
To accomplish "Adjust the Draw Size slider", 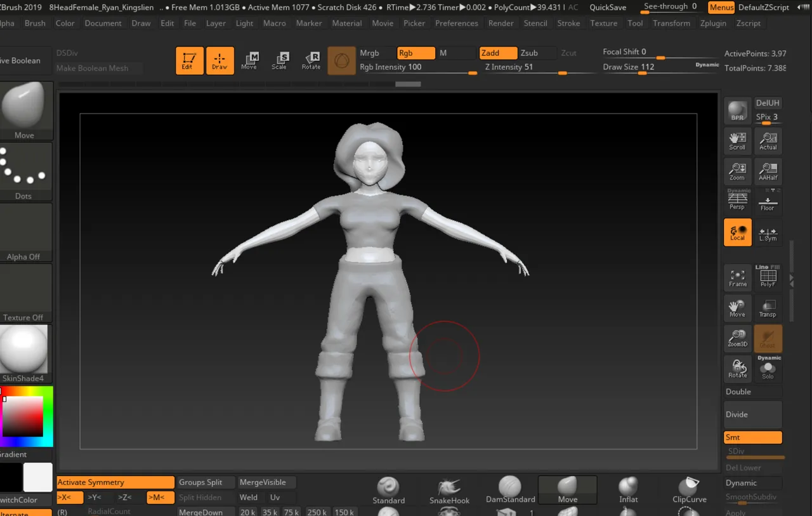I will pyautogui.click(x=660, y=67).
